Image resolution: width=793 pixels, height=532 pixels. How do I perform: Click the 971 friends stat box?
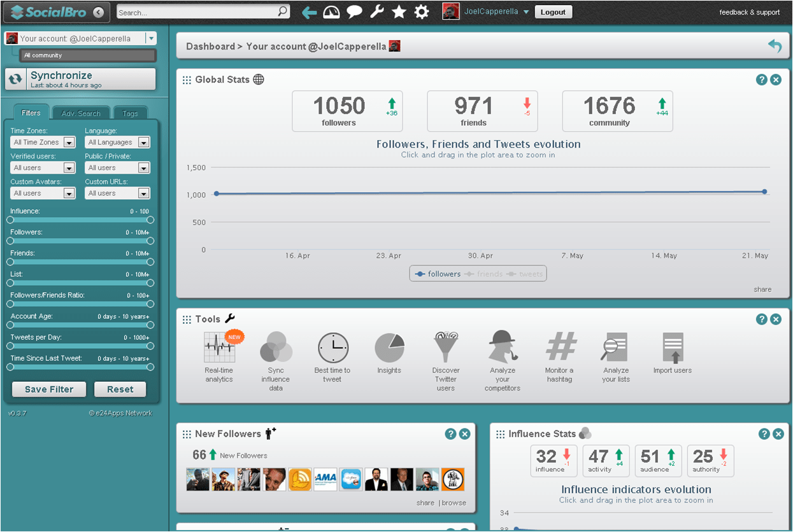click(x=482, y=111)
